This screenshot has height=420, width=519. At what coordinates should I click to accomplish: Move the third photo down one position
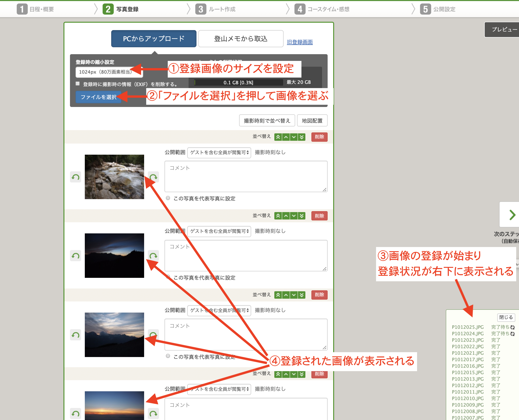(294, 295)
